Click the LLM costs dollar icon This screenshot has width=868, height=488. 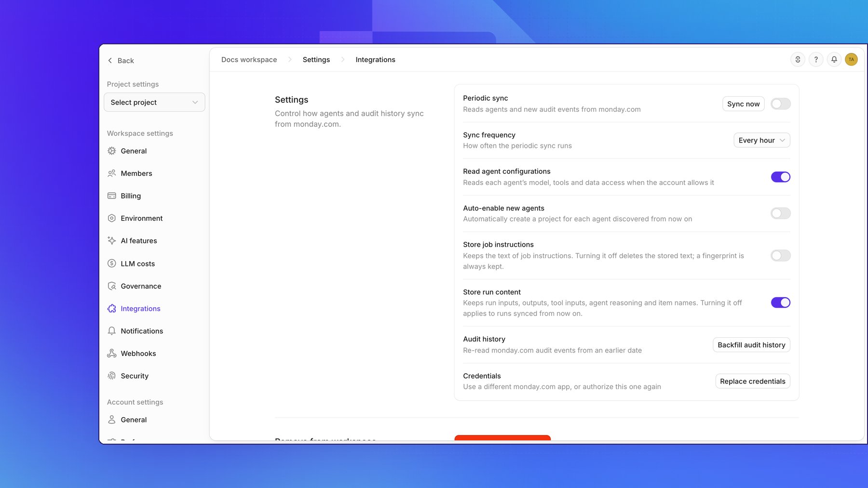pyautogui.click(x=112, y=264)
